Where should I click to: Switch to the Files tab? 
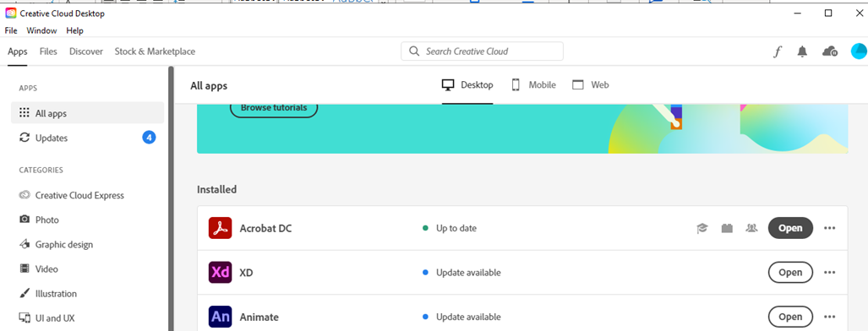coord(48,52)
